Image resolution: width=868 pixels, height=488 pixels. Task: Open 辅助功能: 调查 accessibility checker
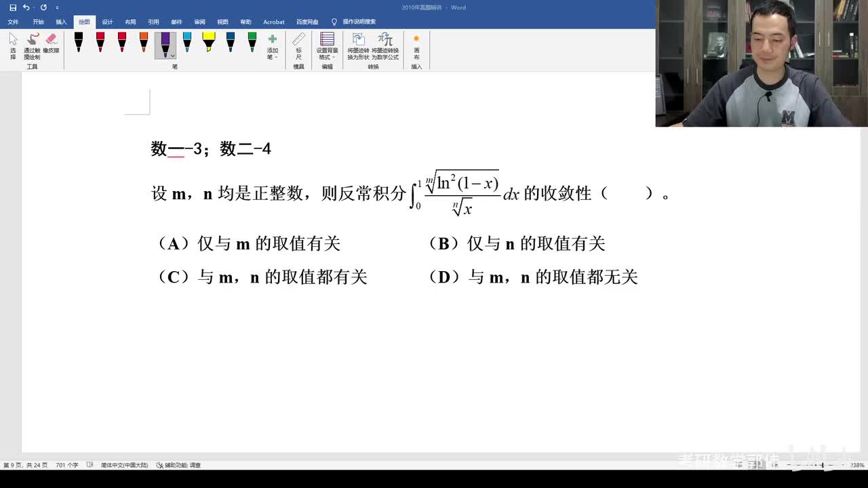pos(178,465)
